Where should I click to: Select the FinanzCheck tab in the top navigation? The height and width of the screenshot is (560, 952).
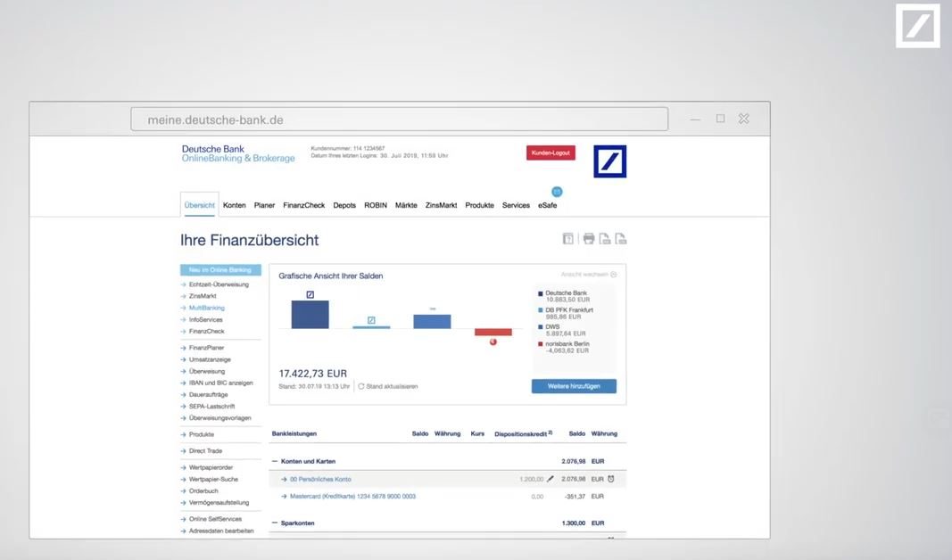303,205
